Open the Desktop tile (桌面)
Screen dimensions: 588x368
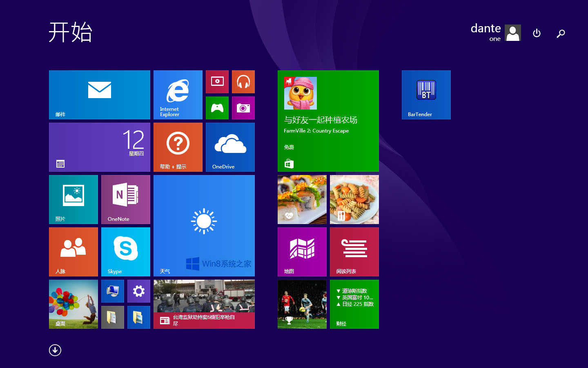click(x=73, y=304)
